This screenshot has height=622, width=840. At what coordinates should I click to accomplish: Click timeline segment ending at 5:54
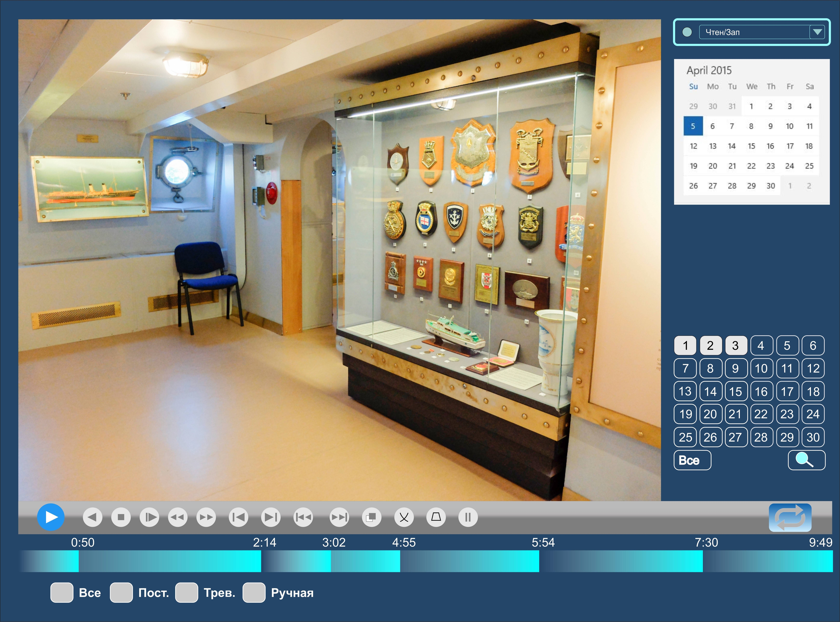[469, 561]
